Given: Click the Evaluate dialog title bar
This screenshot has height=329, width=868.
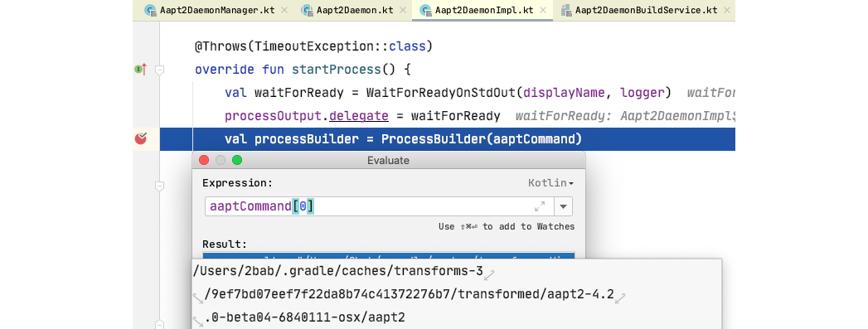Looking at the screenshot, I should pos(389,160).
